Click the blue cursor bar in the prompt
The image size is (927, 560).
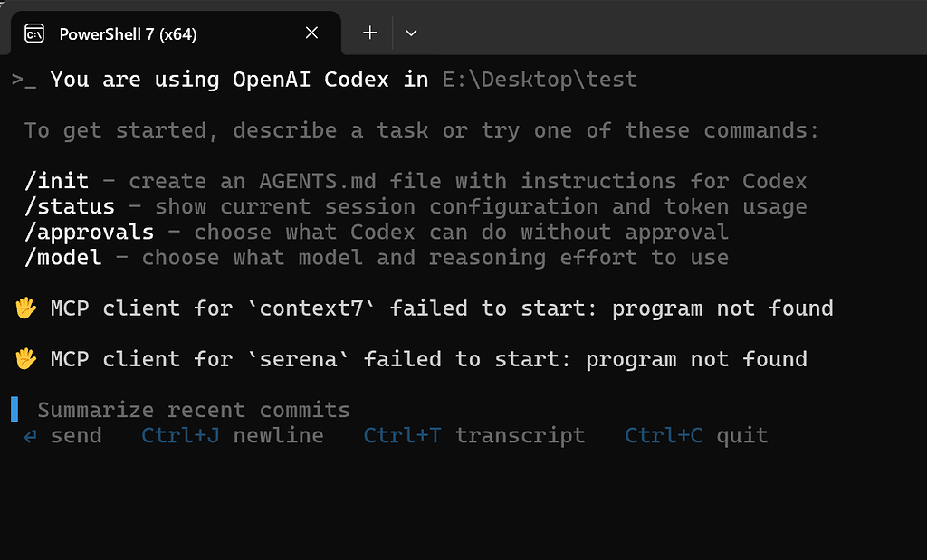tap(14, 409)
